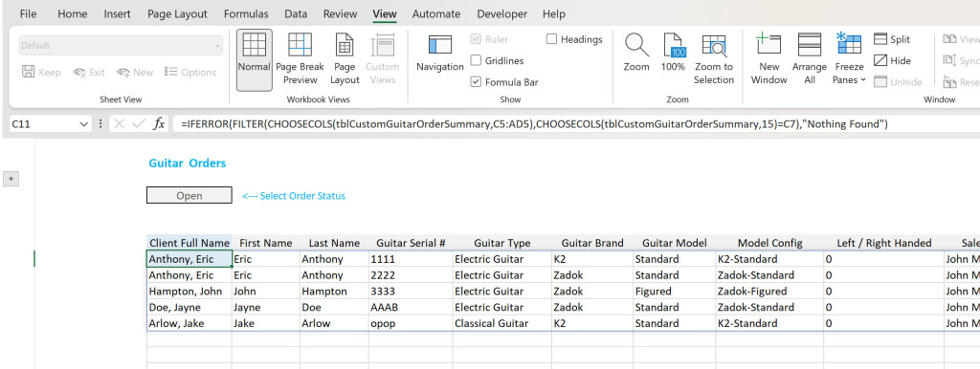980x369 pixels.
Task: Select the Guitar Orders title cell
Action: pyautogui.click(x=188, y=163)
